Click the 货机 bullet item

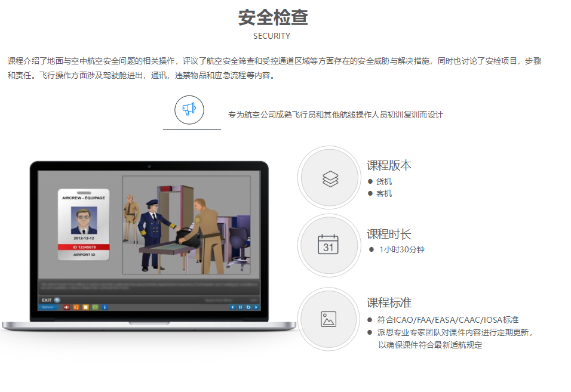click(x=384, y=181)
